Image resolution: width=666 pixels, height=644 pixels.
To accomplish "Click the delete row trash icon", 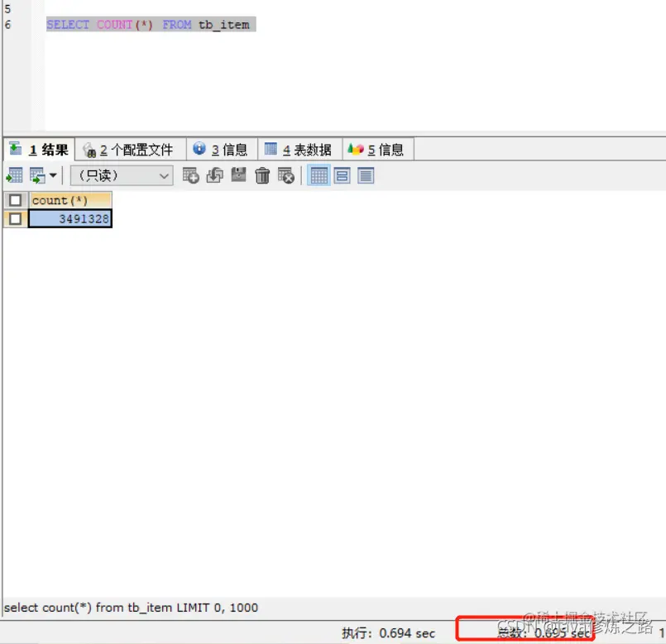I will [262, 175].
